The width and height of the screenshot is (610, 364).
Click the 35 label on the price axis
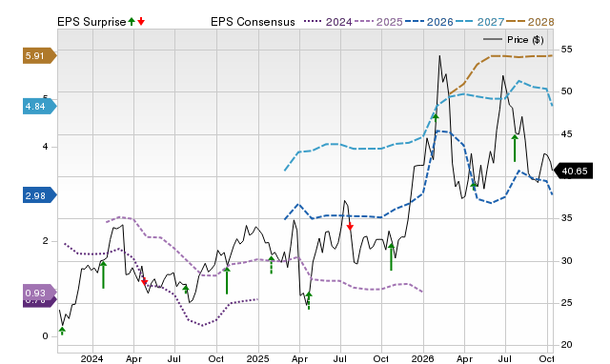coord(566,218)
